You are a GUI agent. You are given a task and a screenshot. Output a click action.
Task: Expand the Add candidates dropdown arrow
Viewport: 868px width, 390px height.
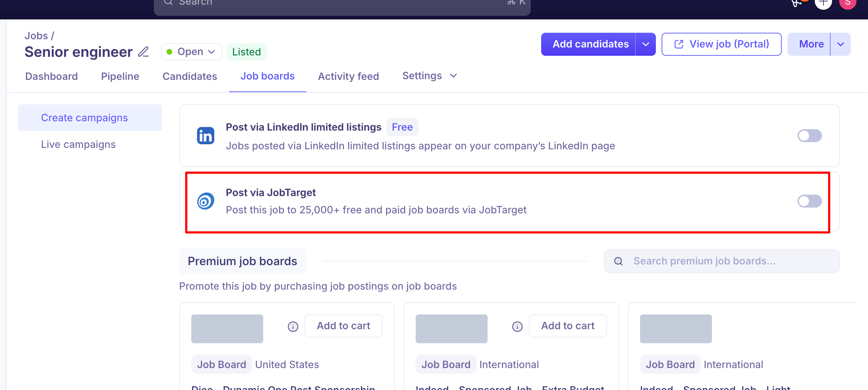click(x=646, y=44)
